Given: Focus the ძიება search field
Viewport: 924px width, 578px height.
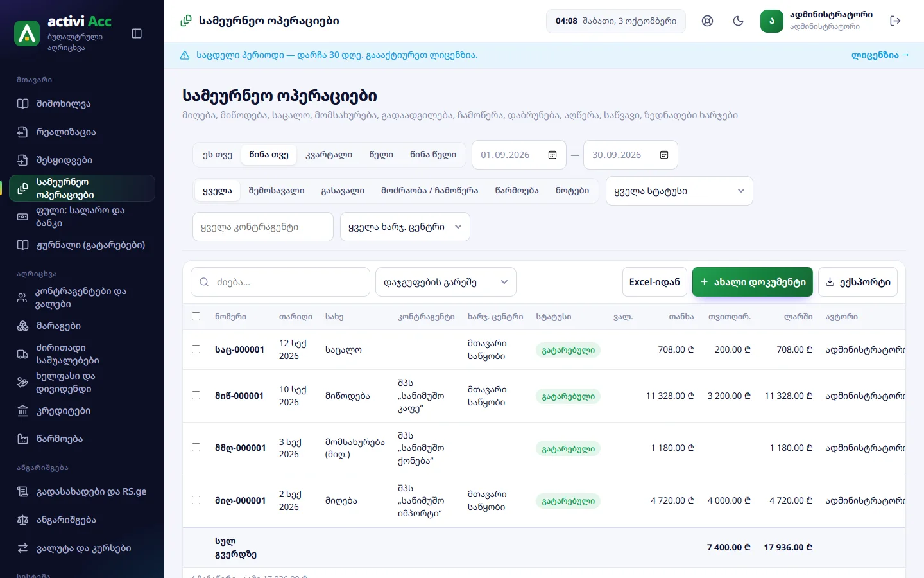Looking at the screenshot, I should tap(280, 282).
